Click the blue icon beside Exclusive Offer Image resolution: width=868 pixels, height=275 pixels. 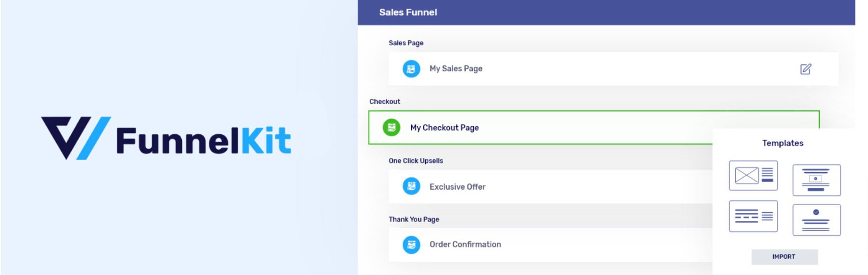[411, 186]
